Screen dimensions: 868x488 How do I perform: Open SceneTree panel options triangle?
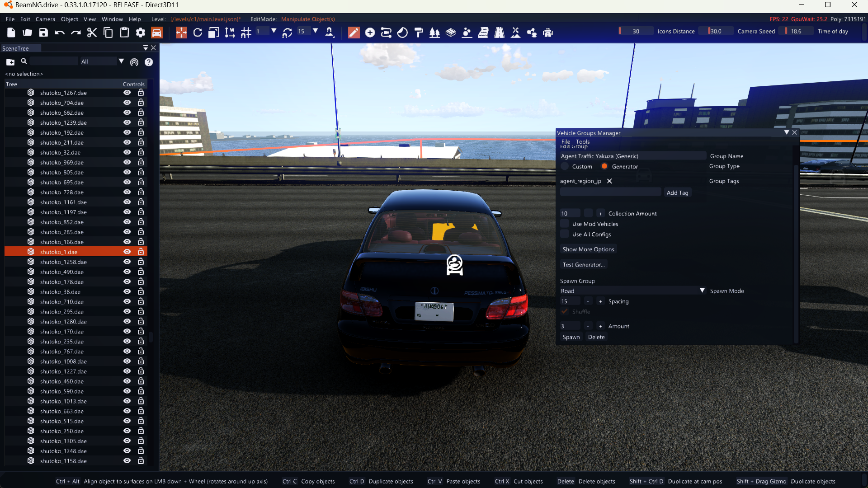tap(146, 48)
